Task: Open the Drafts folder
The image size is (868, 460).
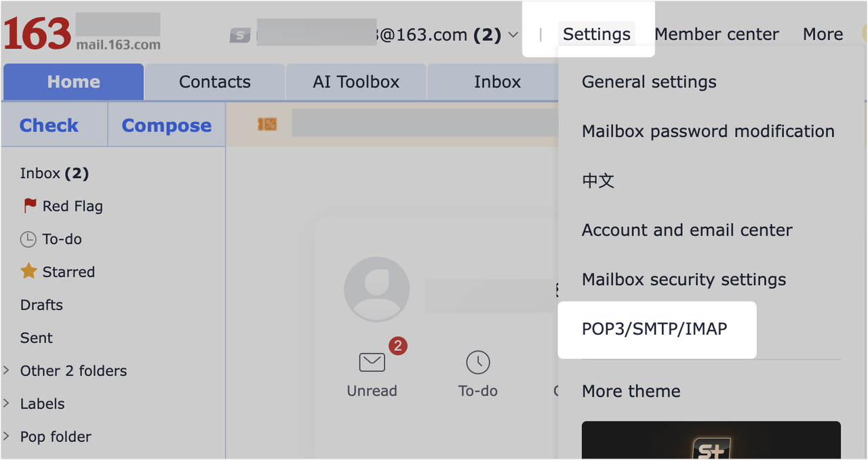Action: pyautogui.click(x=41, y=305)
